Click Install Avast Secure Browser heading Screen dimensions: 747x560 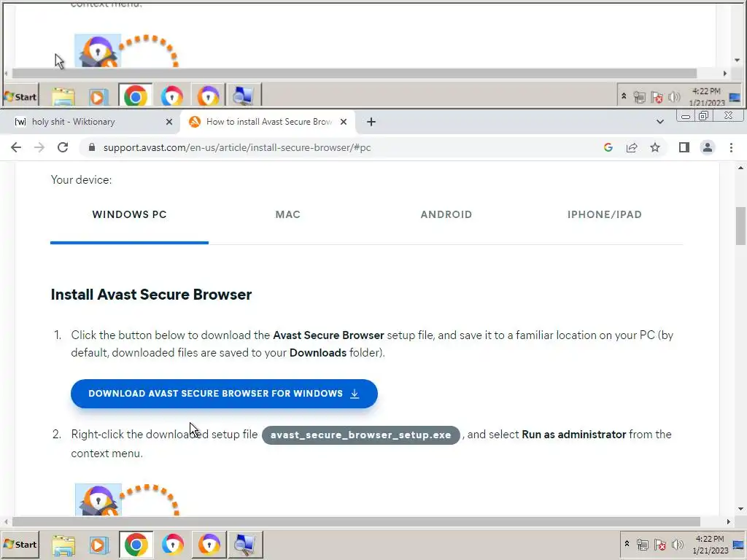click(x=152, y=295)
